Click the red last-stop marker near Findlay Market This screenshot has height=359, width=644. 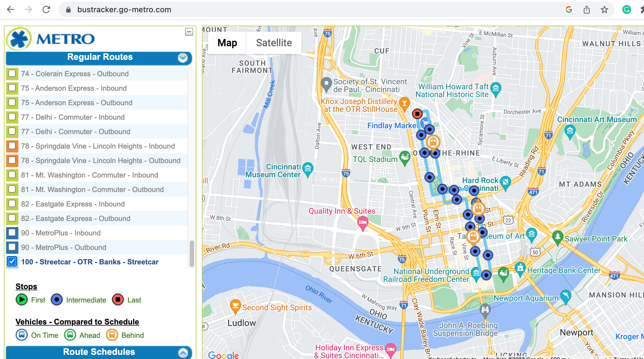click(x=417, y=114)
